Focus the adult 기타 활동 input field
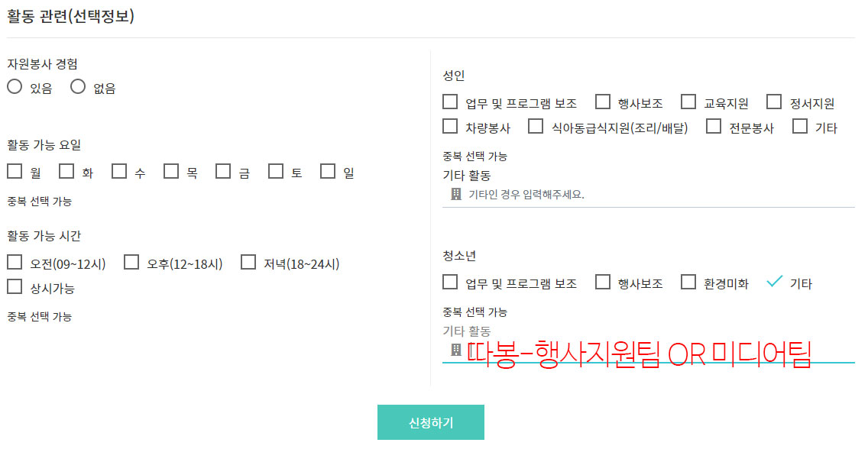Image resolution: width=868 pixels, height=449 pixels. tap(657, 194)
